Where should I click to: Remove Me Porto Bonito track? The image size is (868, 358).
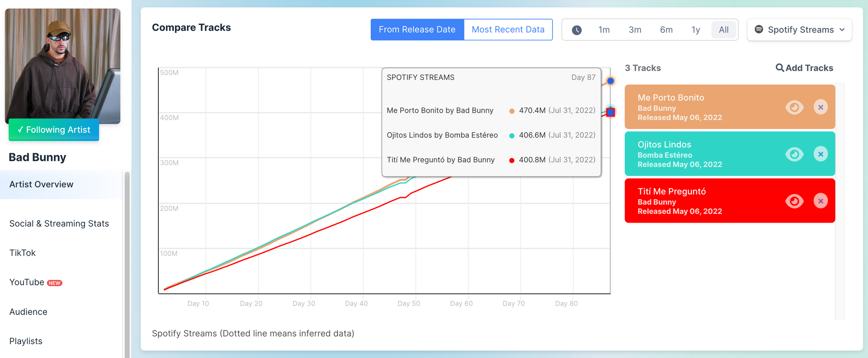pos(820,107)
